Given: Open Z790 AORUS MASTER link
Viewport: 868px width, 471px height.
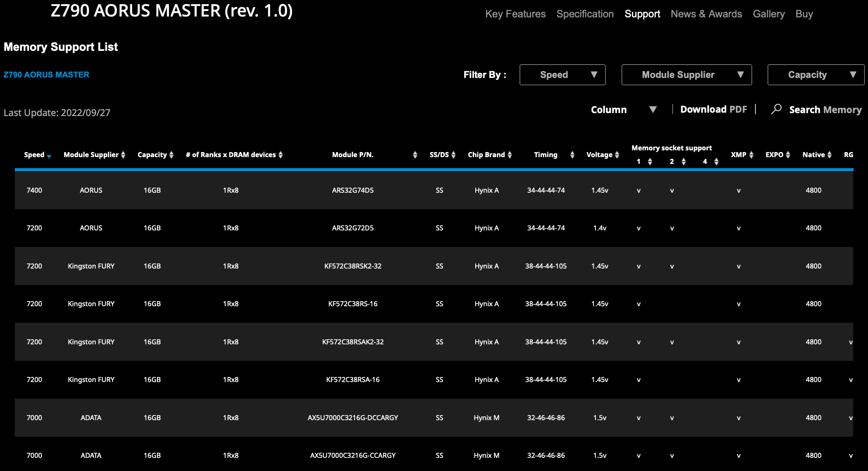Looking at the screenshot, I should 47,75.
